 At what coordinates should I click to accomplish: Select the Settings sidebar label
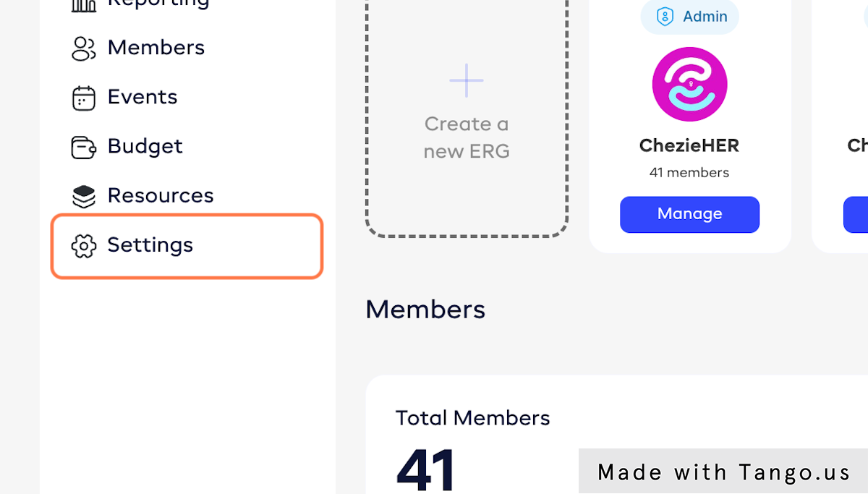150,245
